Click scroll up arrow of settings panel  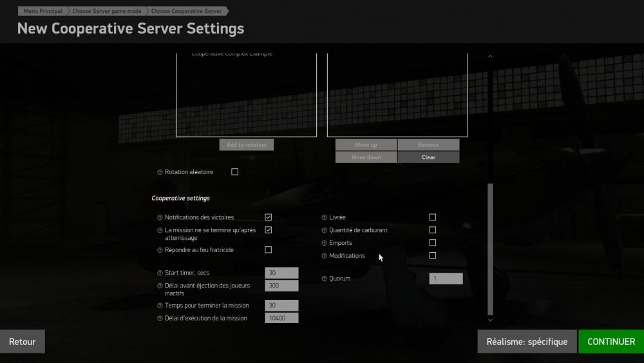click(490, 56)
